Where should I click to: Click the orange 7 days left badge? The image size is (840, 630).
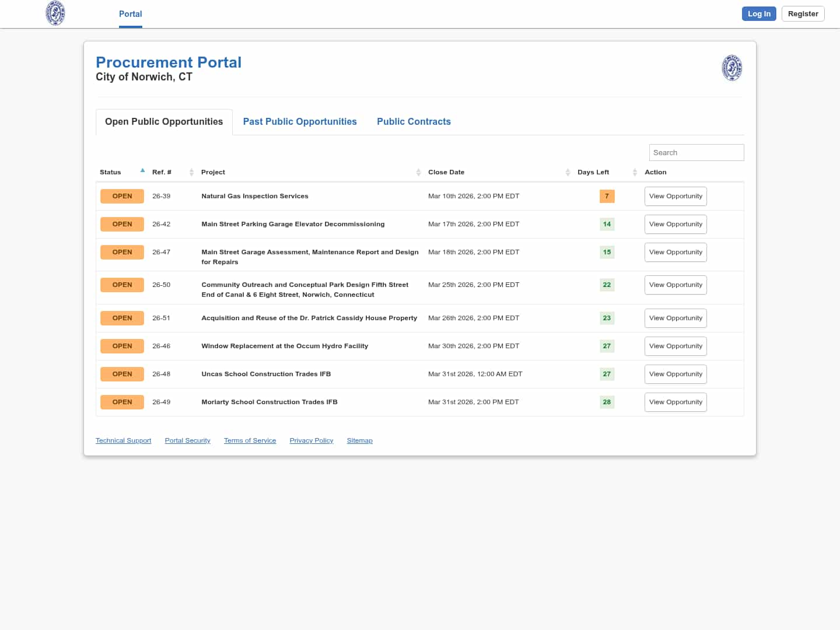pos(607,196)
